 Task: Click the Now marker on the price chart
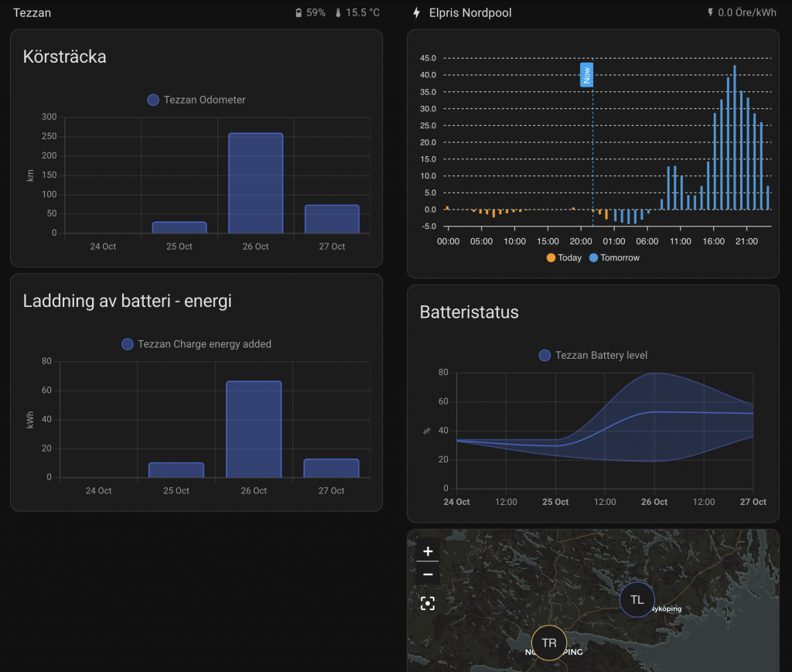[x=587, y=75]
